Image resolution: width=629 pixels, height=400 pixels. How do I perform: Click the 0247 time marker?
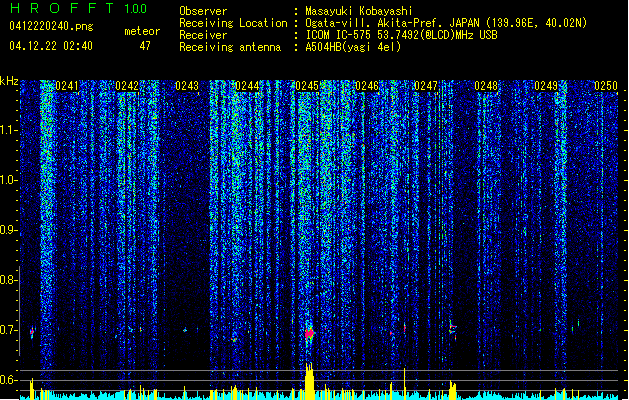pyautogui.click(x=426, y=86)
